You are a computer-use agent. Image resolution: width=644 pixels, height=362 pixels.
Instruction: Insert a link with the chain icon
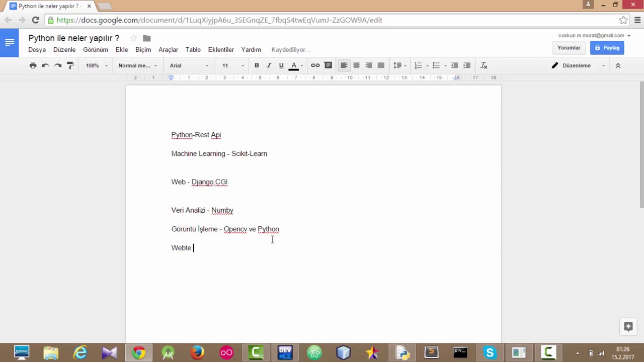point(315,65)
